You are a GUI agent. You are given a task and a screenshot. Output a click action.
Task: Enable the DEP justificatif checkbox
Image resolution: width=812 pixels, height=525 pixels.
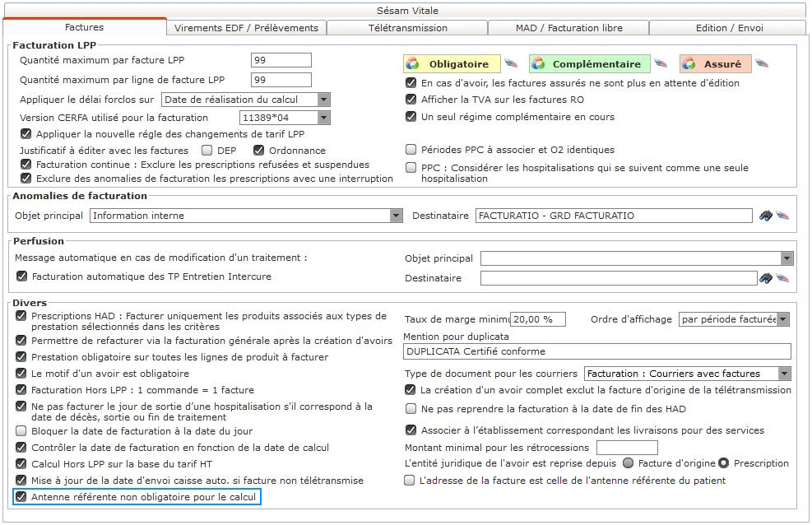coord(207,150)
